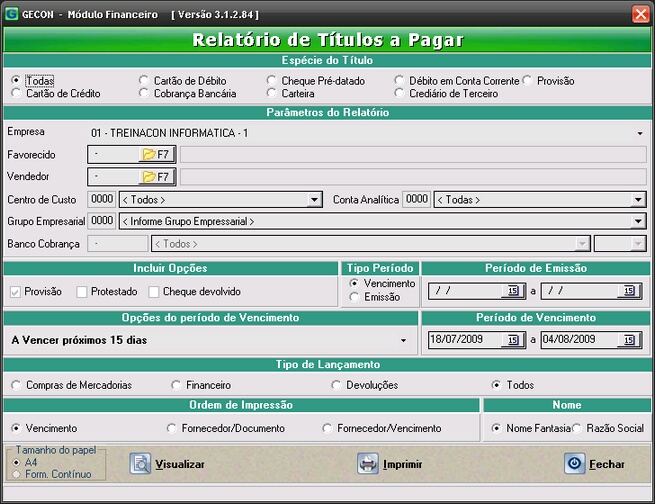
Task: Open calendar for emission start date
Action: (513, 291)
